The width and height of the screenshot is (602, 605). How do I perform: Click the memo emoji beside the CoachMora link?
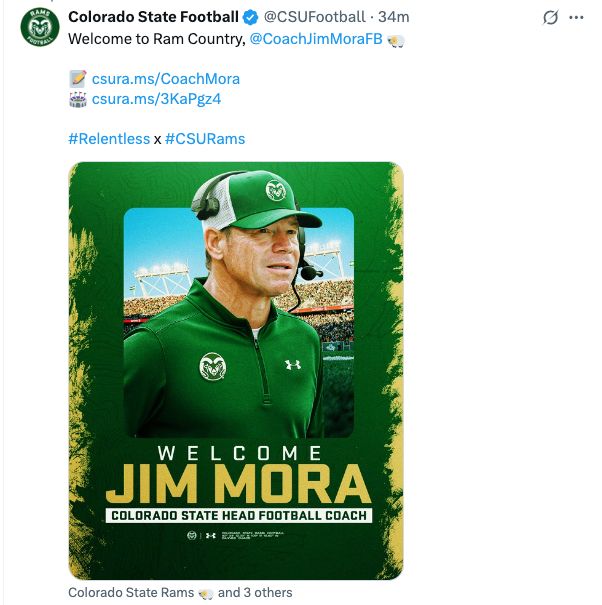pyautogui.click(x=78, y=78)
